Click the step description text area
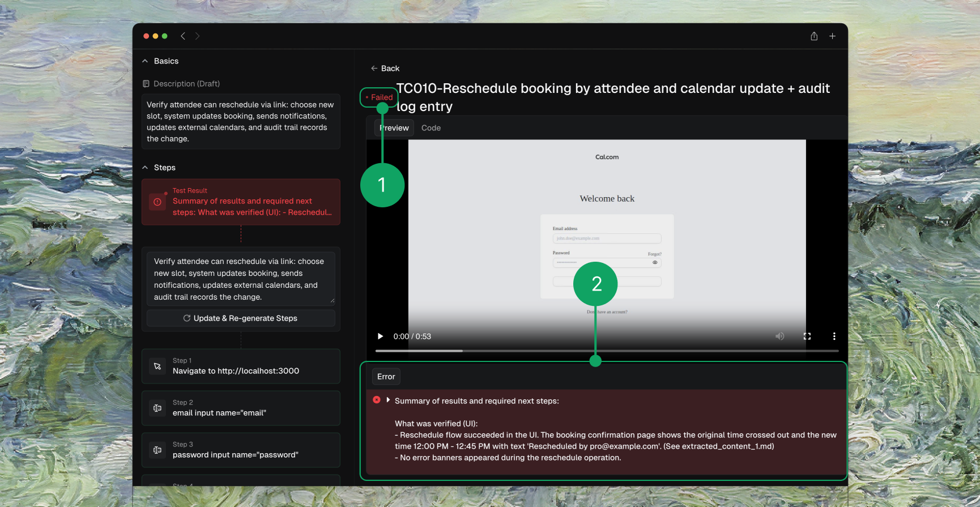This screenshot has height=507, width=980. pos(241,279)
